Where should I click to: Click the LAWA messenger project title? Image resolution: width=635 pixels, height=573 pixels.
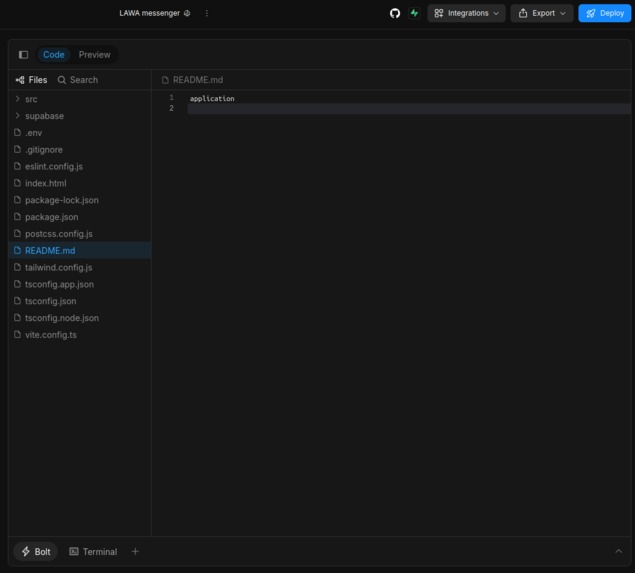click(149, 13)
